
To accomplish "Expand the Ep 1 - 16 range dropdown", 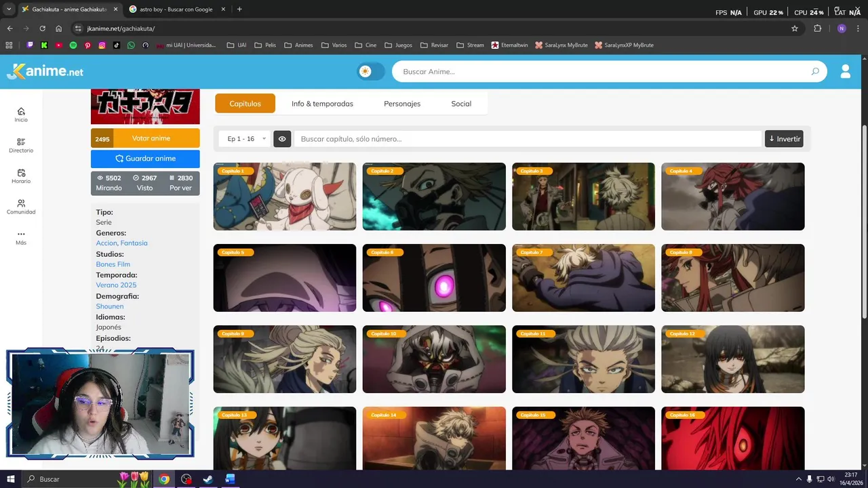I will (244, 139).
